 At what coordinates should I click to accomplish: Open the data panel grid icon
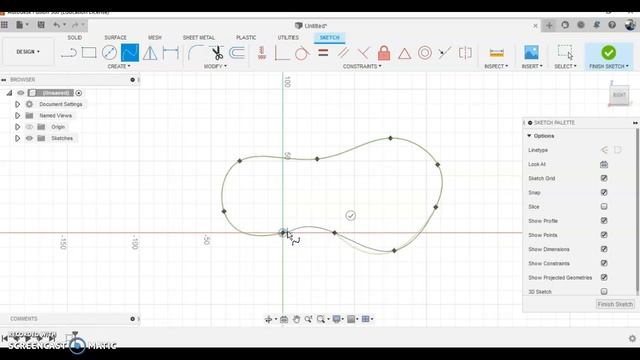click(x=4, y=25)
